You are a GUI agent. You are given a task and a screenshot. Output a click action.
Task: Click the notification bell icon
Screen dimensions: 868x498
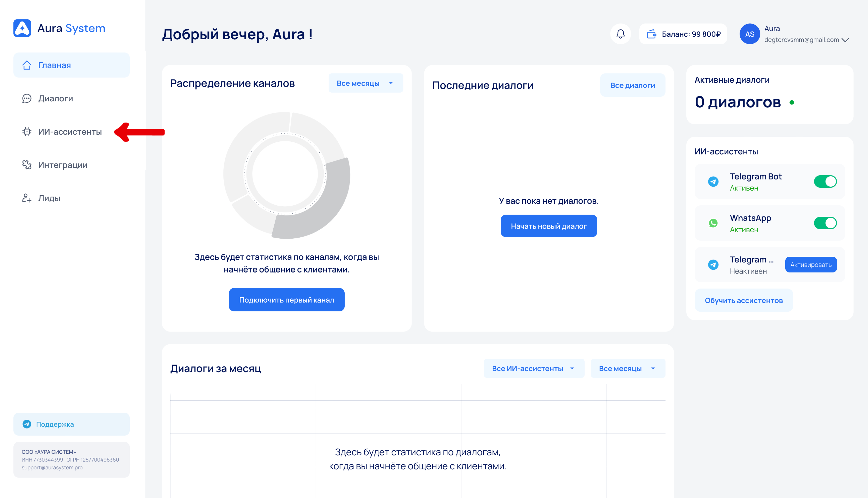pyautogui.click(x=620, y=34)
